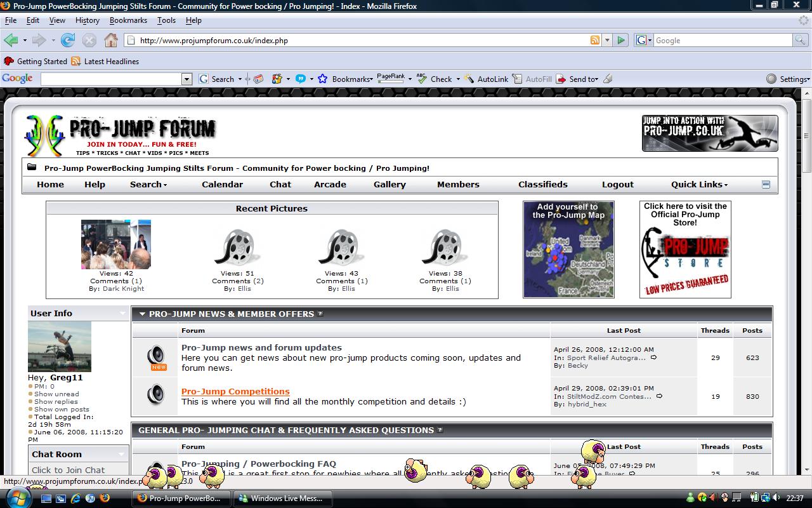Open Internet Explorer from quick launch

click(x=75, y=498)
